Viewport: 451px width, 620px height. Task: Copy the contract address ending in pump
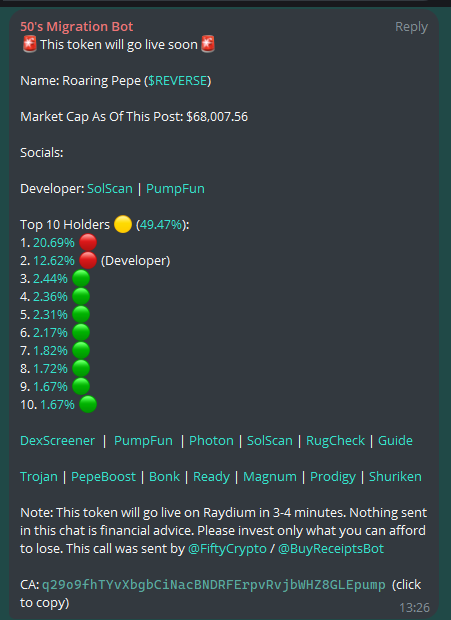213,585
